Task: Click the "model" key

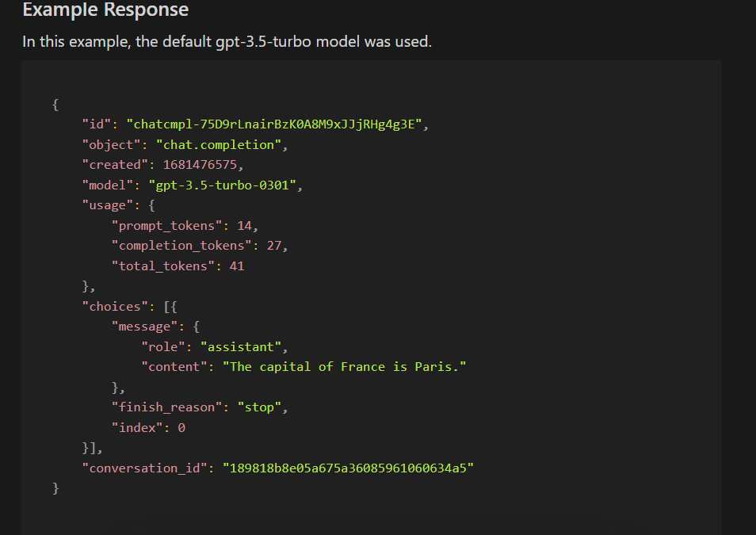Action: 108,185
